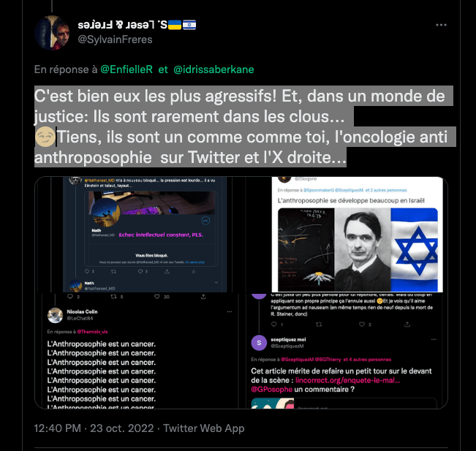Click the Twitter Web App source label
Viewport: 476px width, 451px height.
pos(204,428)
